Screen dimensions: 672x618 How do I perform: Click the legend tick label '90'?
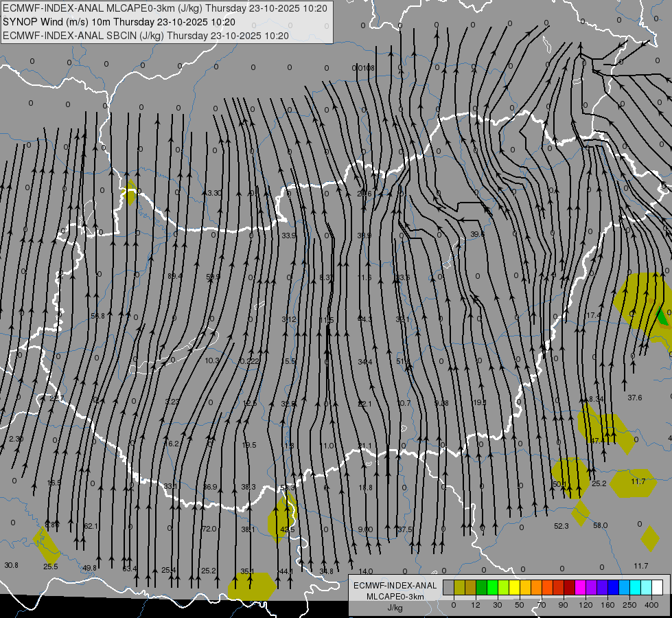point(563,605)
